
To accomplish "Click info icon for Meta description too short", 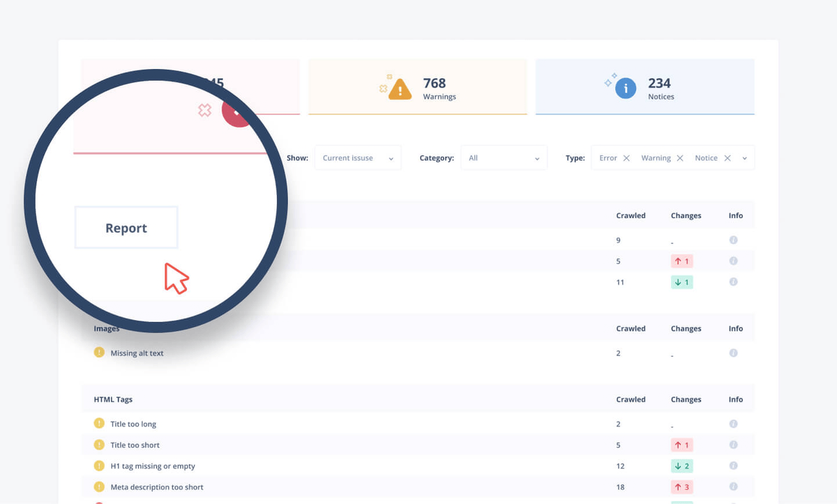I will click(x=733, y=487).
